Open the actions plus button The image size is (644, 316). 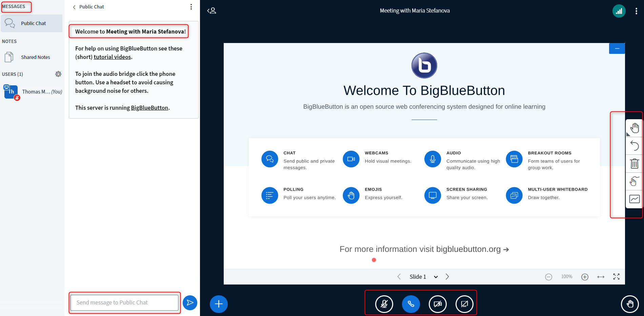pyautogui.click(x=219, y=304)
